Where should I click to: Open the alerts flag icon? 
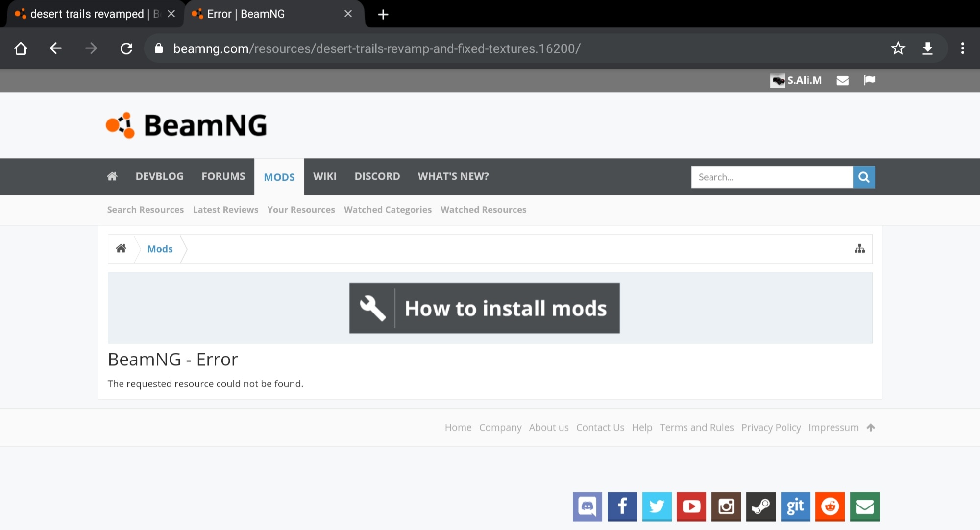869,80
